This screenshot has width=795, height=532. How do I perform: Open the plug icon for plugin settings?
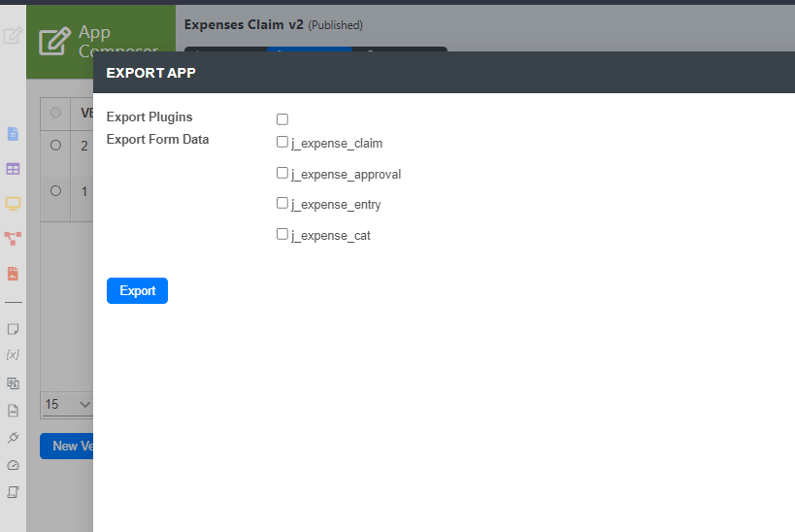pos(13,438)
